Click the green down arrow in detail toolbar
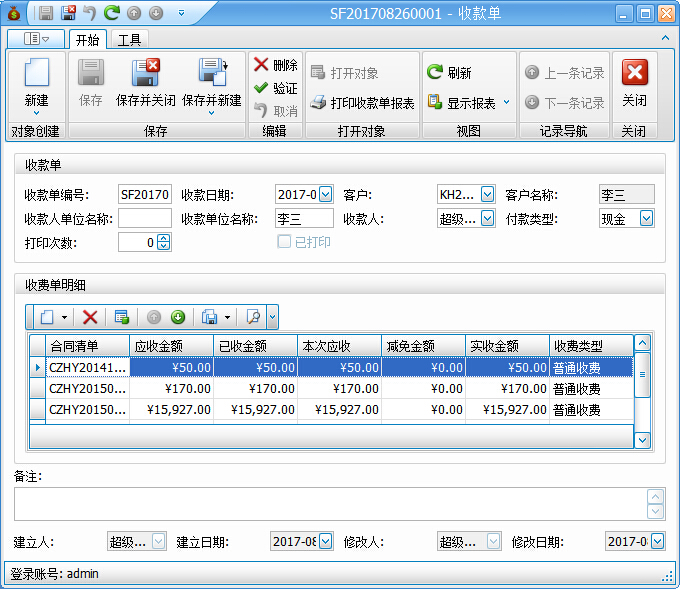This screenshot has width=680, height=589. coord(178,317)
